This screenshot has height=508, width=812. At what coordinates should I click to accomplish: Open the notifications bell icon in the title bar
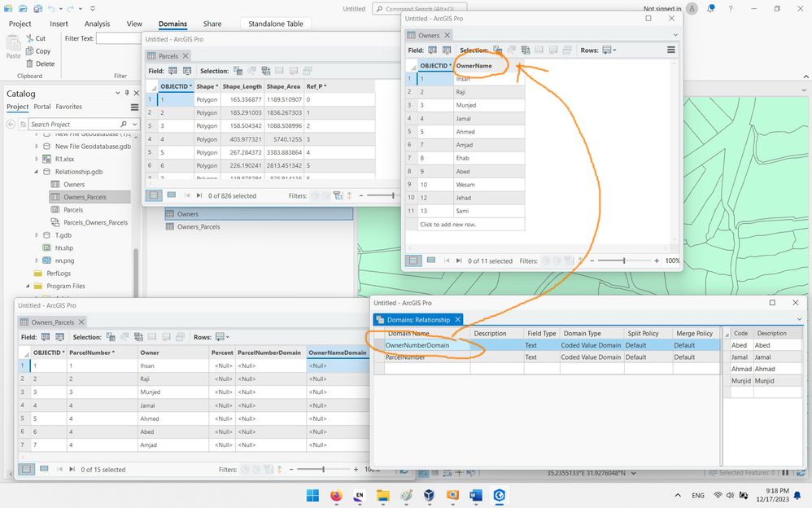coord(711,9)
